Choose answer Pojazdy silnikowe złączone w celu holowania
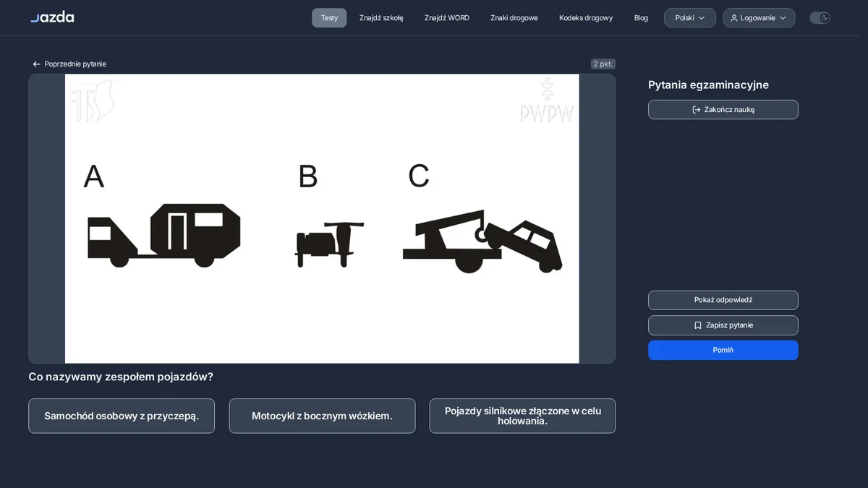 (x=522, y=416)
